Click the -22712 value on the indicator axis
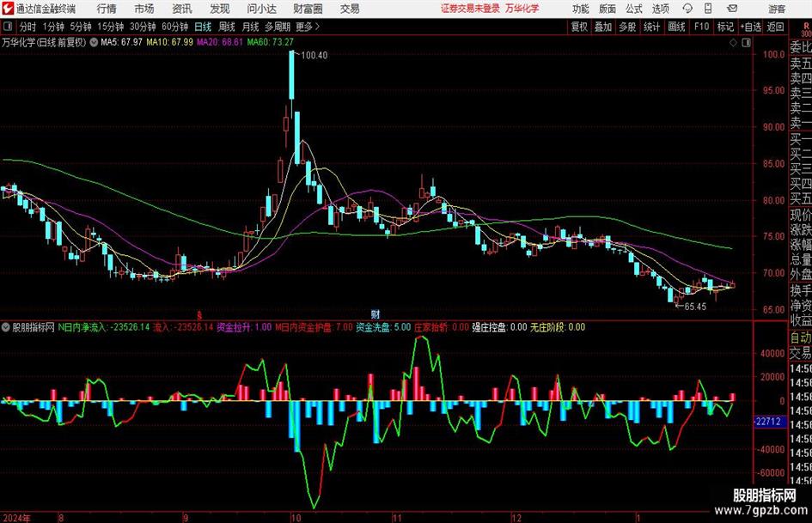The width and height of the screenshot is (812, 523). pos(768,422)
